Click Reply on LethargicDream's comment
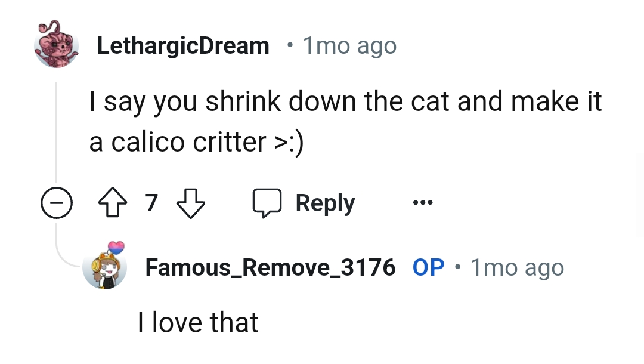644x364 pixels. [x=324, y=203]
